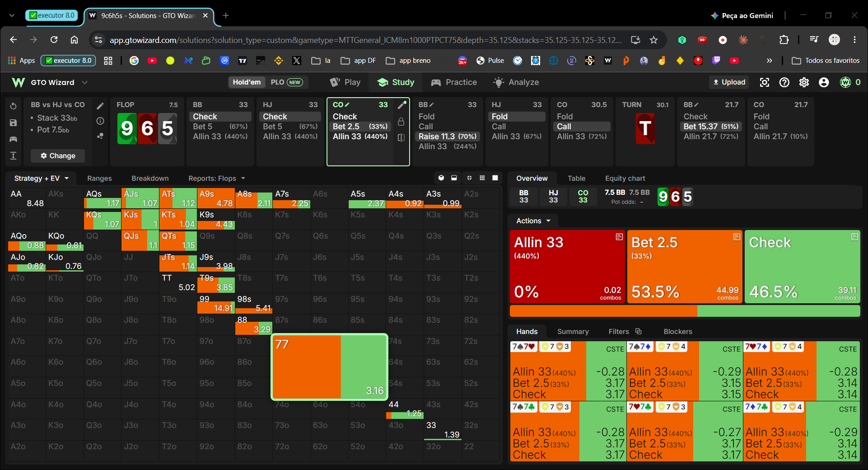Click the gamepad practice icon in left sidebar
Viewport: 868px width, 470px height.
14,139
